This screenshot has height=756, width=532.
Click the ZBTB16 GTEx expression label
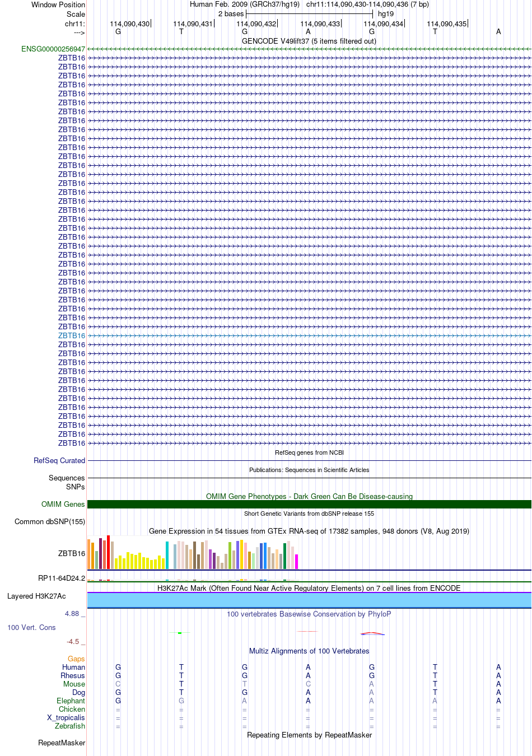pyautogui.click(x=72, y=554)
